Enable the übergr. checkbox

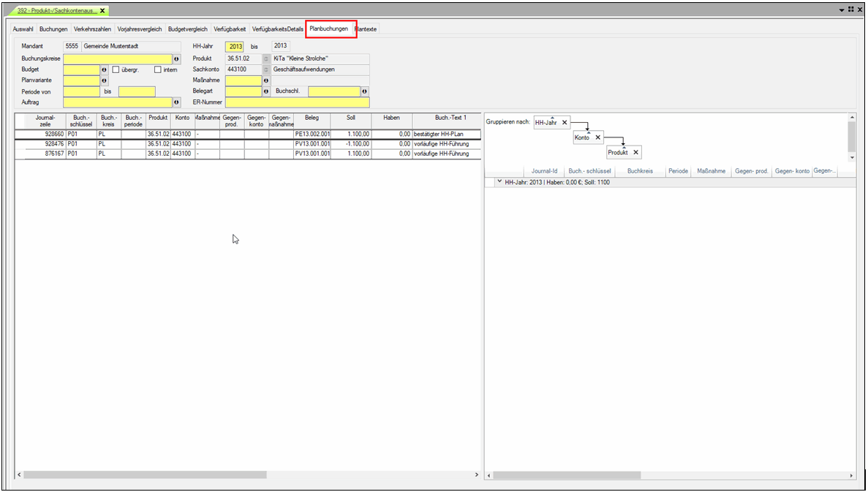pos(116,69)
